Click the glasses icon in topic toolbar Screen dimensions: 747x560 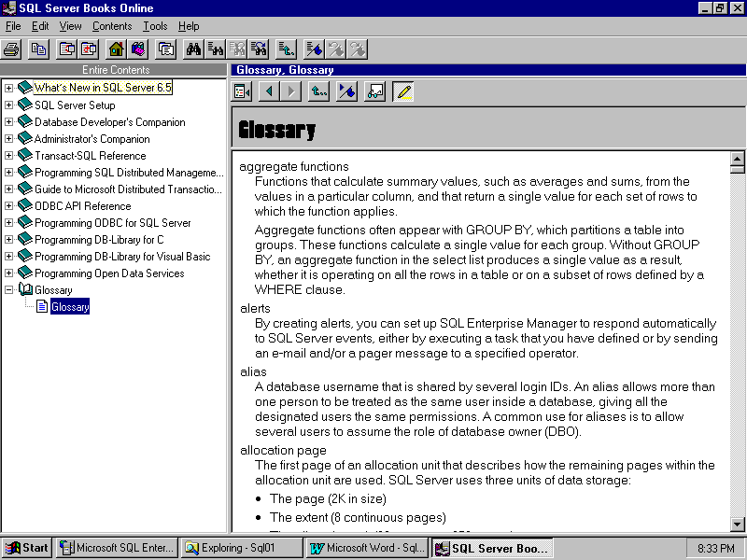(x=375, y=91)
